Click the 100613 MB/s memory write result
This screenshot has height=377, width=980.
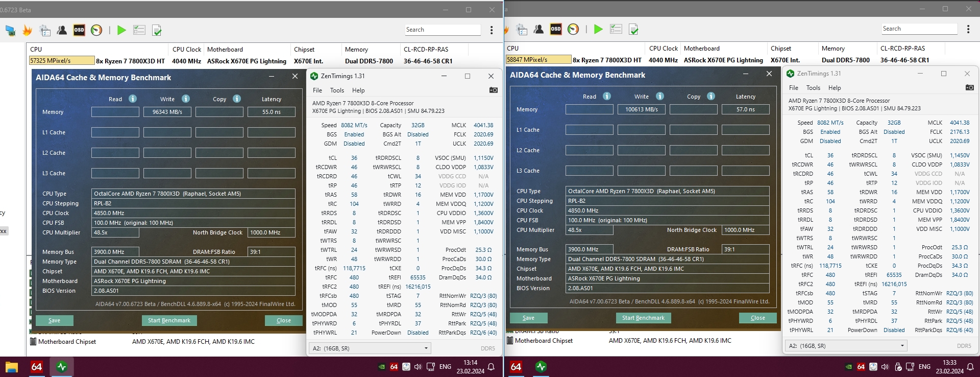[642, 109]
